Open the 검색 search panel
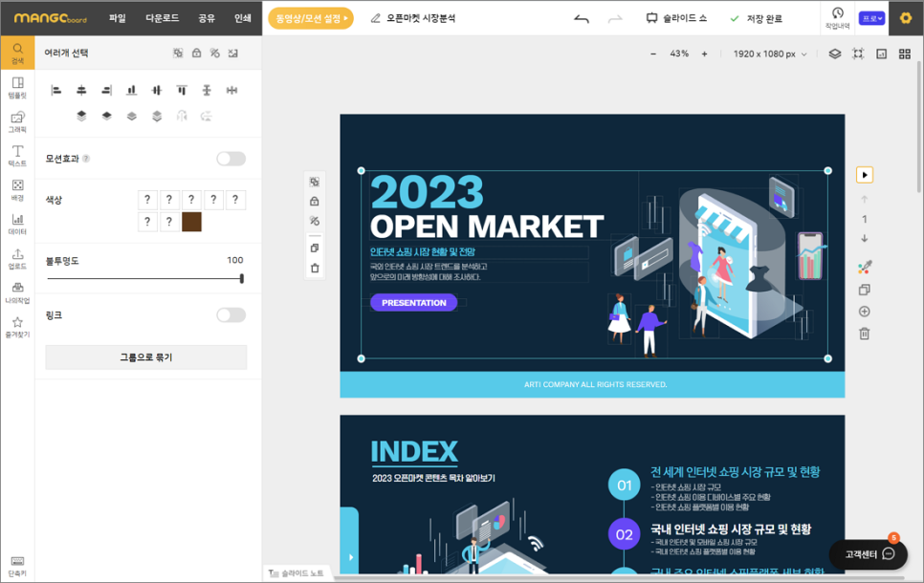This screenshot has width=924, height=583. click(x=17, y=53)
